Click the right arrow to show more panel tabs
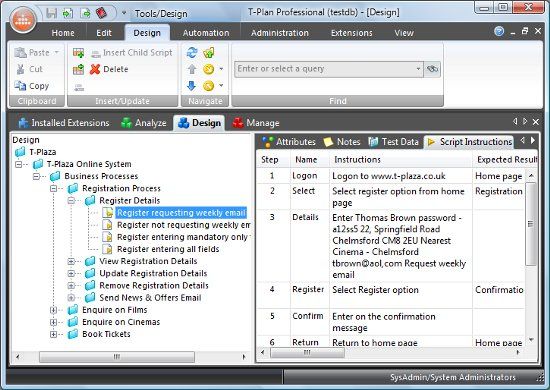 (x=532, y=140)
